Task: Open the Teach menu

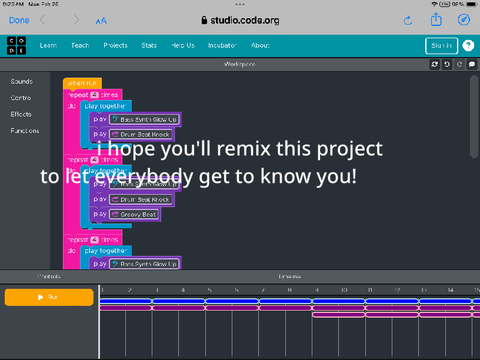Action: 80,46
